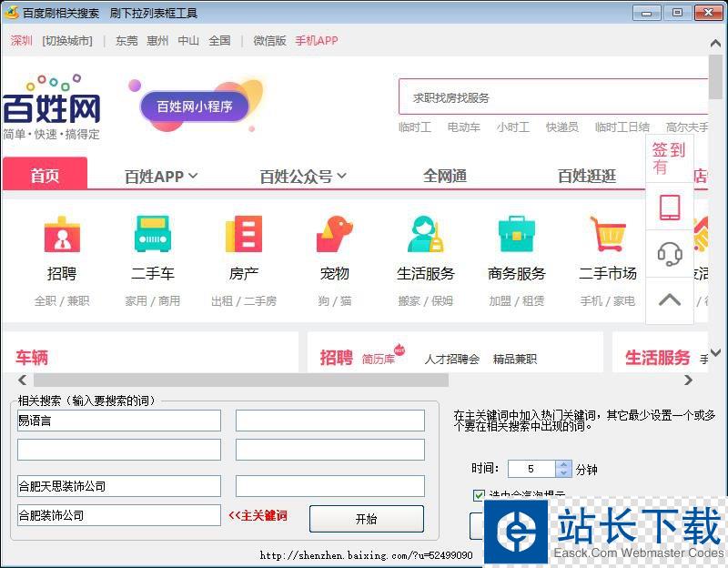Click the 百姓网小程序 banner button
Screen dimensions: 728x568
tap(194, 106)
